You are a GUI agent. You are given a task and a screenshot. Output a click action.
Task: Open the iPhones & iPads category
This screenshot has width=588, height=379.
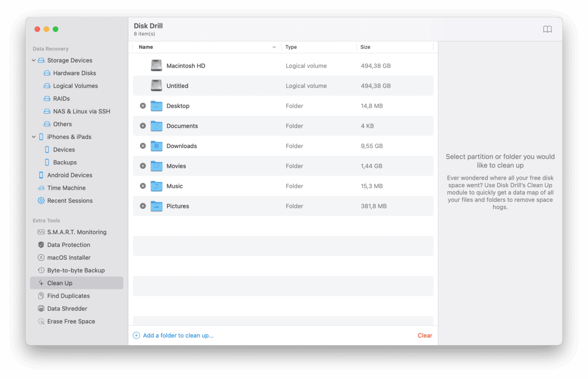point(69,137)
